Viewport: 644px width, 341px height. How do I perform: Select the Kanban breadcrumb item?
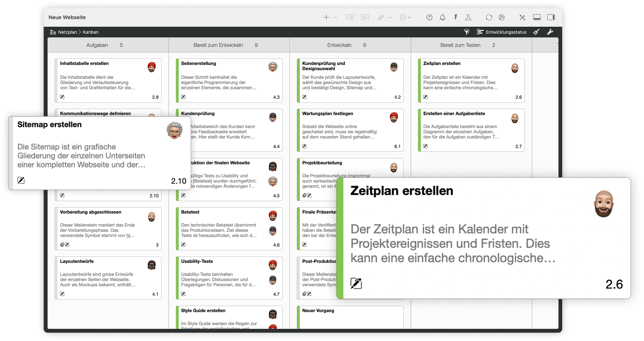(x=90, y=32)
